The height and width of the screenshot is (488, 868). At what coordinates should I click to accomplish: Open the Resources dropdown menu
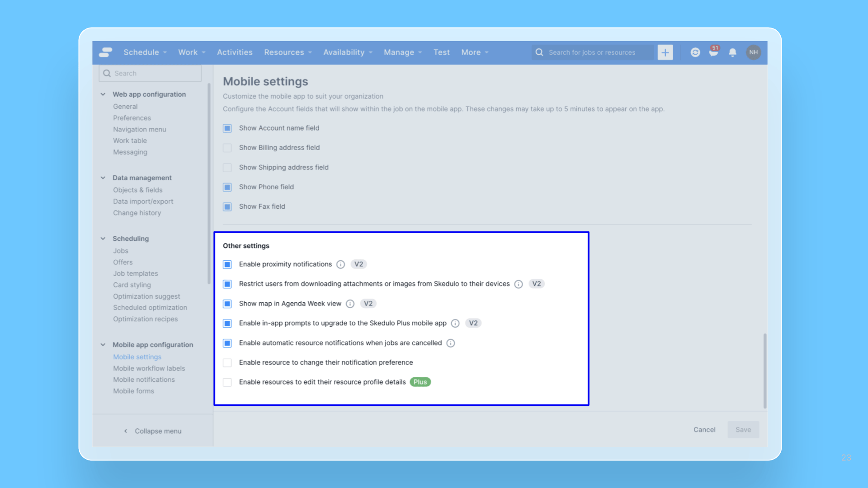tap(288, 52)
